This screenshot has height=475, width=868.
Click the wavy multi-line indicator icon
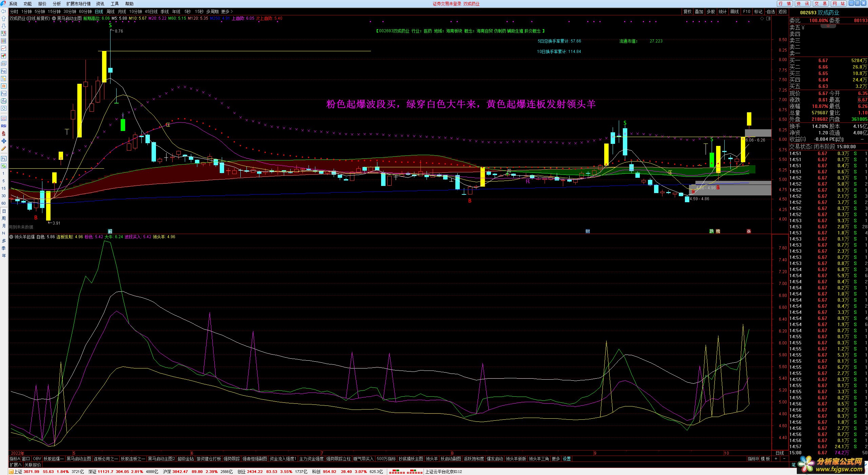coord(4,118)
